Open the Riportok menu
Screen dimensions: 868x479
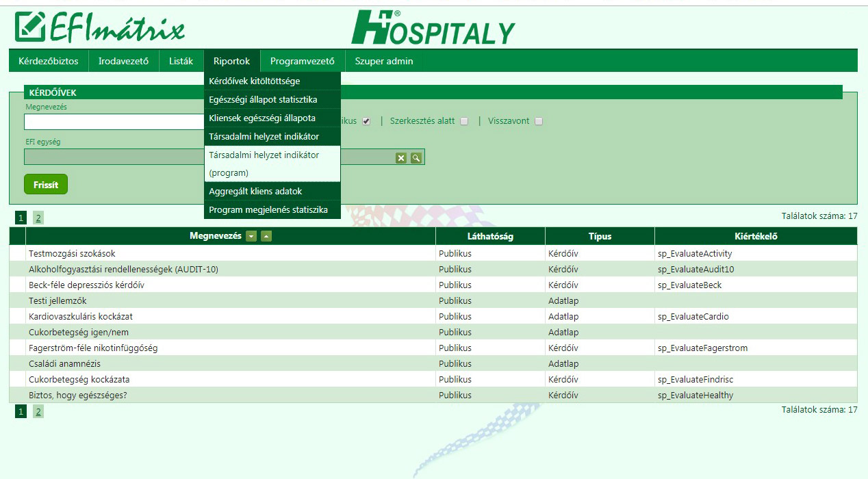click(232, 61)
